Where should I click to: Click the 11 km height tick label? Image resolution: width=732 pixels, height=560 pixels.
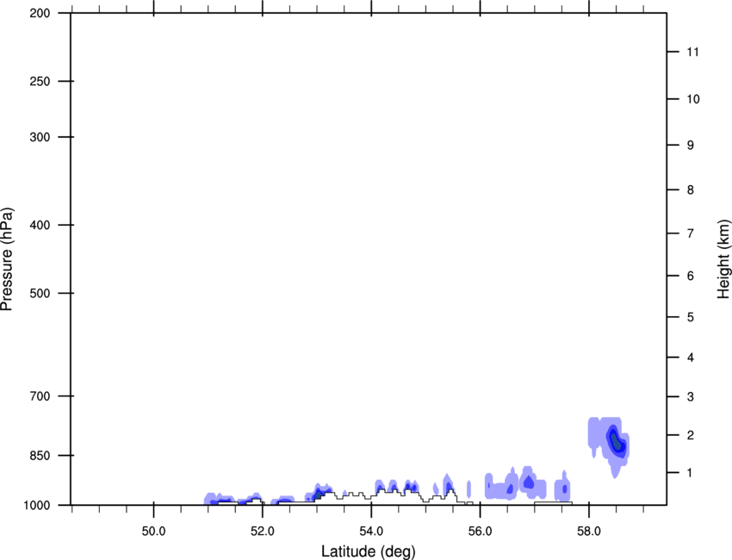click(x=693, y=52)
